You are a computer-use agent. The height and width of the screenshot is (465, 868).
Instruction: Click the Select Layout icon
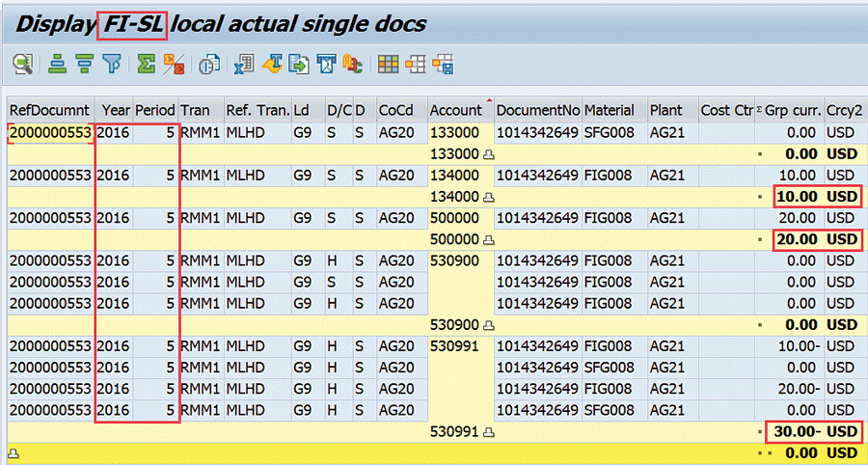[x=416, y=65]
